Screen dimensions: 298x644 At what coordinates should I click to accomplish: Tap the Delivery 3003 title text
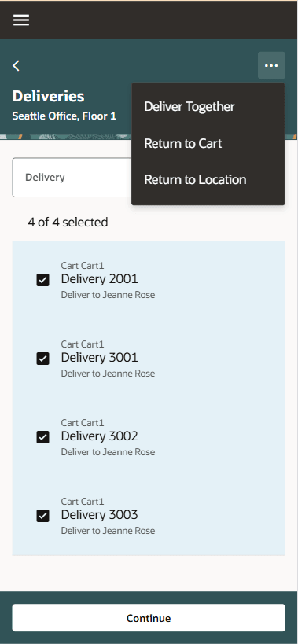coord(99,514)
